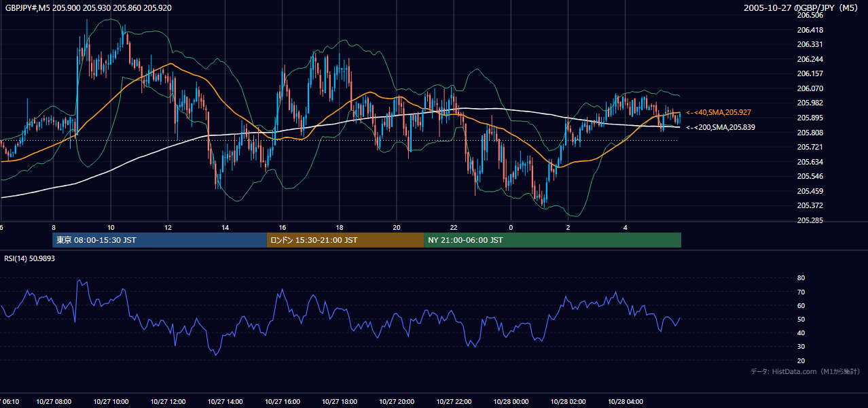Click RSI scale value 30
This screenshot has width=868, height=408.
tap(801, 347)
